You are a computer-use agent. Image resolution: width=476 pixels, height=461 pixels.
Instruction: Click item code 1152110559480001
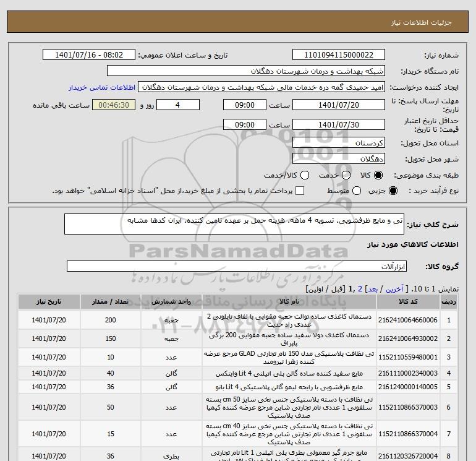(408, 357)
